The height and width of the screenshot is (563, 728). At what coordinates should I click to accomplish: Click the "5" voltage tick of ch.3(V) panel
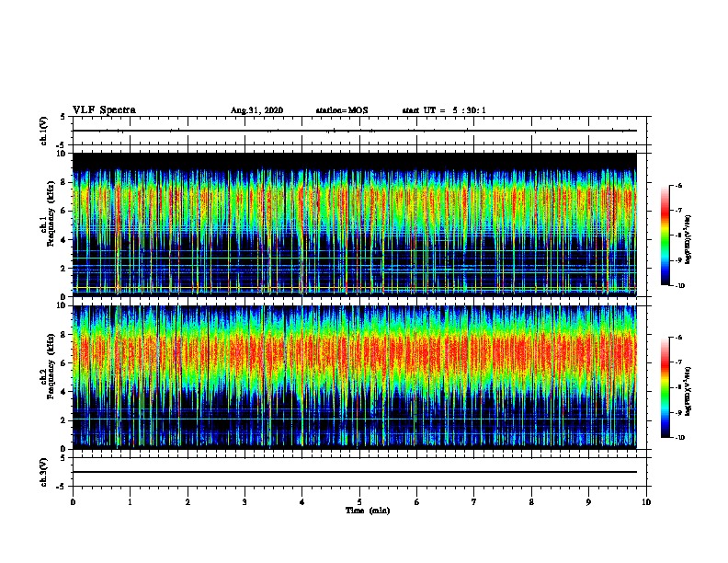point(63,458)
